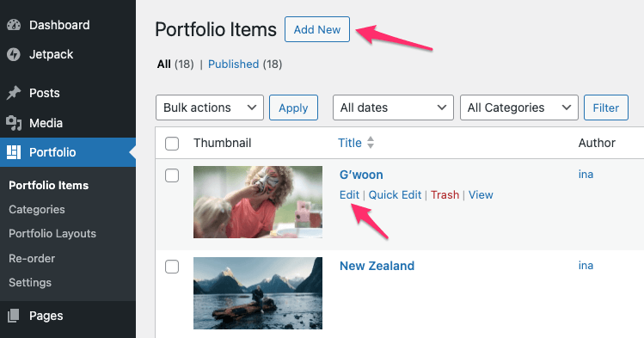This screenshot has width=644, height=338.
Task: Select Re-order in the Portfolio submenu
Action: pos(32,258)
